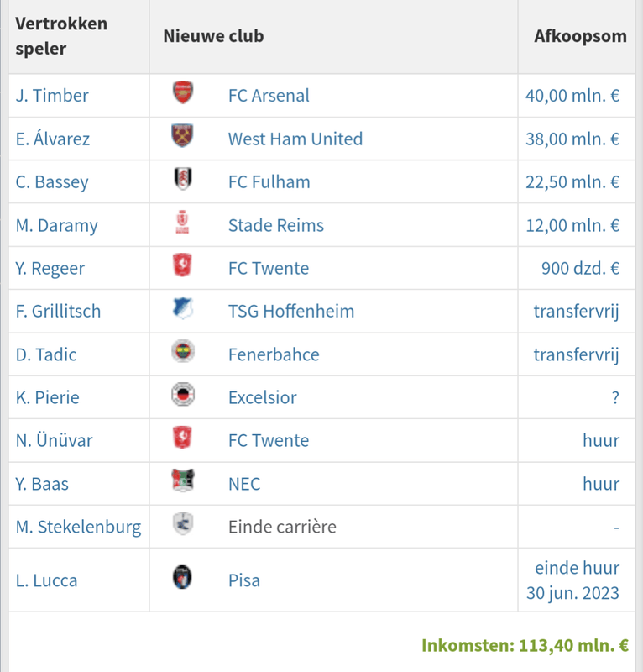Click the Stade Reims crest icon
The width and height of the screenshot is (643, 672).
(182, 223)
